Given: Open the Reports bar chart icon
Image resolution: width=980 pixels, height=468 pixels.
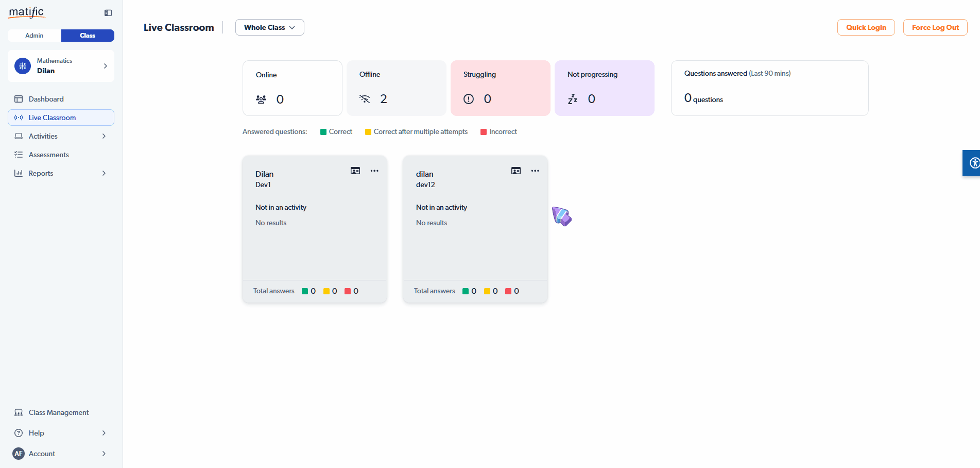Looking at the screenshot, I should pyautogui.click(x=19, y=173).
